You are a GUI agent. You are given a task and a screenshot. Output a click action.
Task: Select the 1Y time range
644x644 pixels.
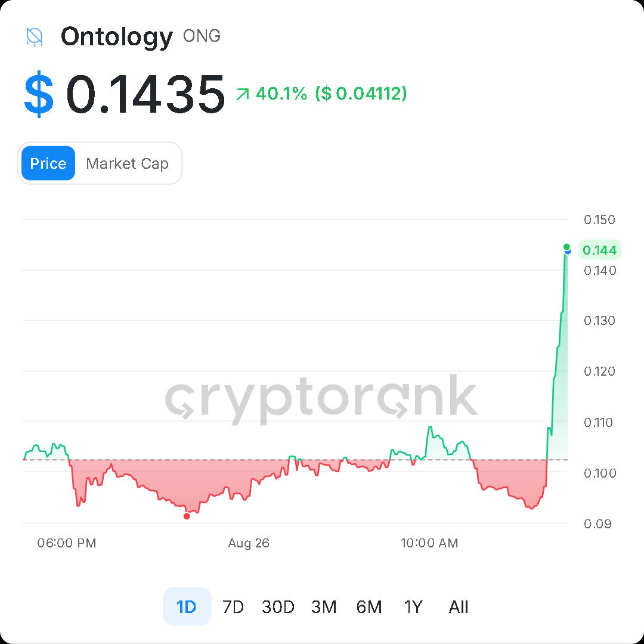click(x=413, y=606)
